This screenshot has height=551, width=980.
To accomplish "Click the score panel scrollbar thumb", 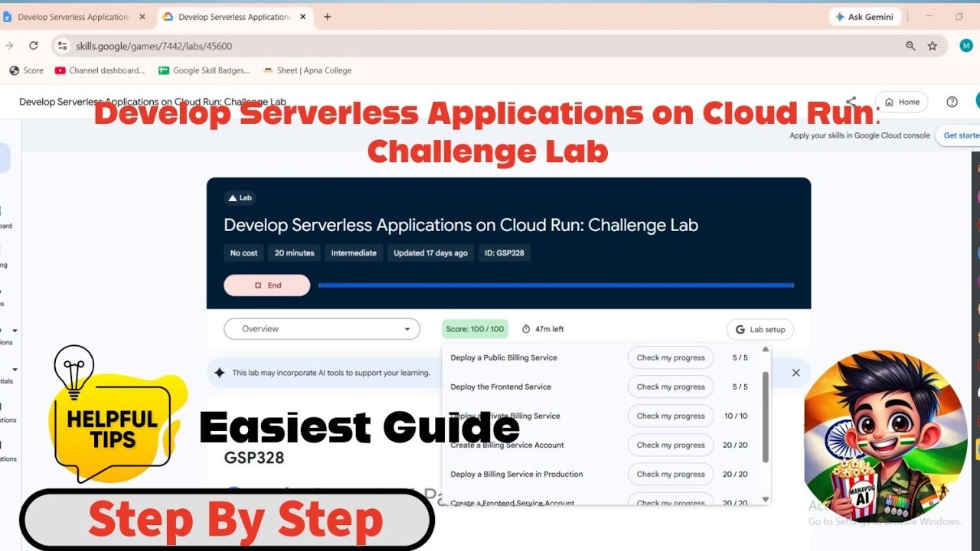I will tap(766, 416).
